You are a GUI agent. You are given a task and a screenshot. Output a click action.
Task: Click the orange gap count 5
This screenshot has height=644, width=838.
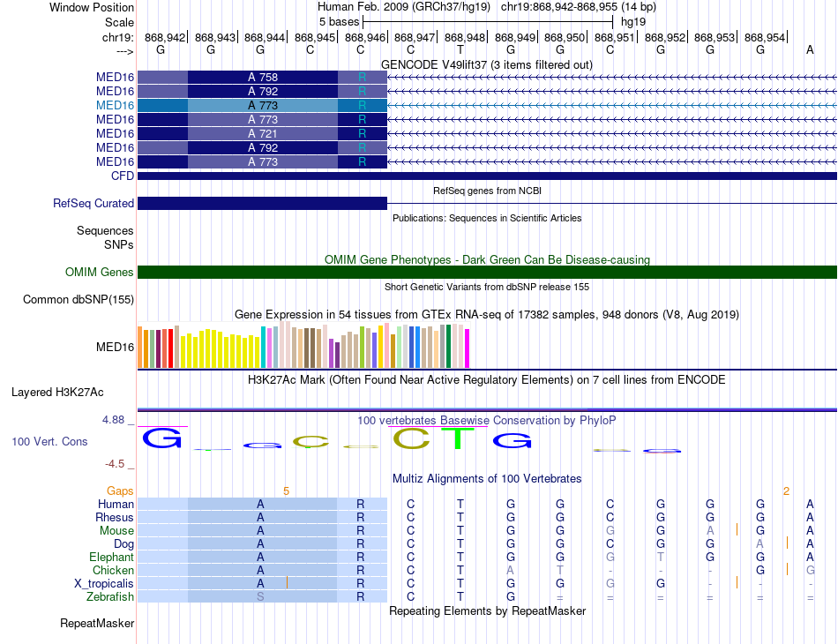click(x=286, y=491)
